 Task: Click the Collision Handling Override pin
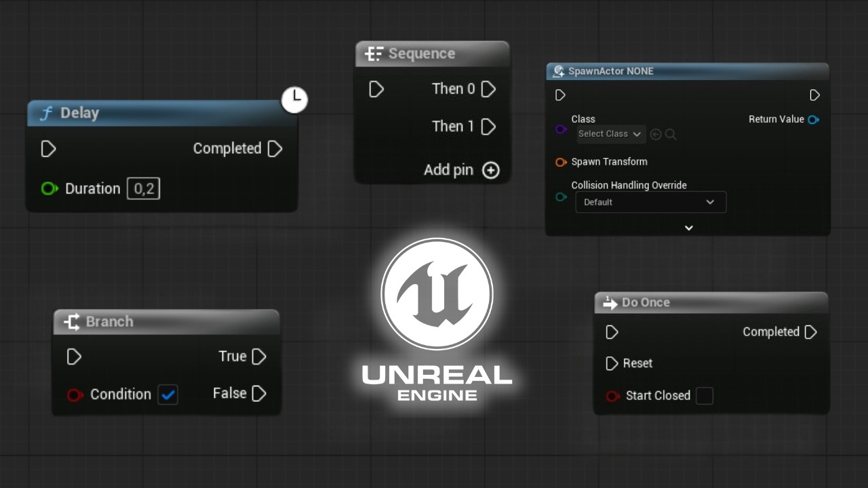[561, 197]
